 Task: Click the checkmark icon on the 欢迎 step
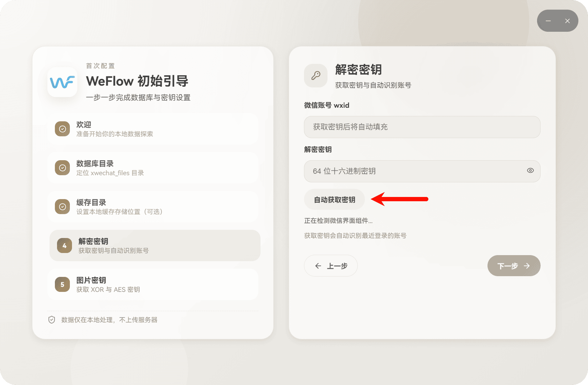(x=62, y=129)
